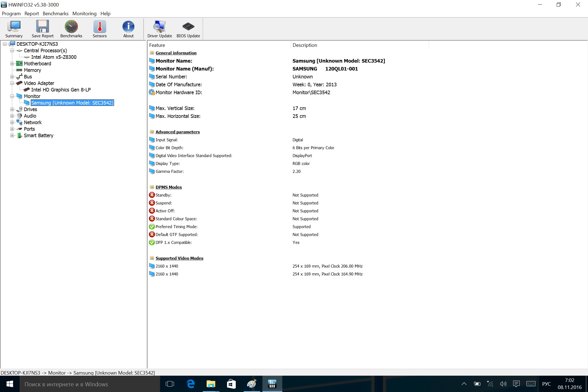Launch Driver Update from toolbar
588x392 pixels.
160,29
